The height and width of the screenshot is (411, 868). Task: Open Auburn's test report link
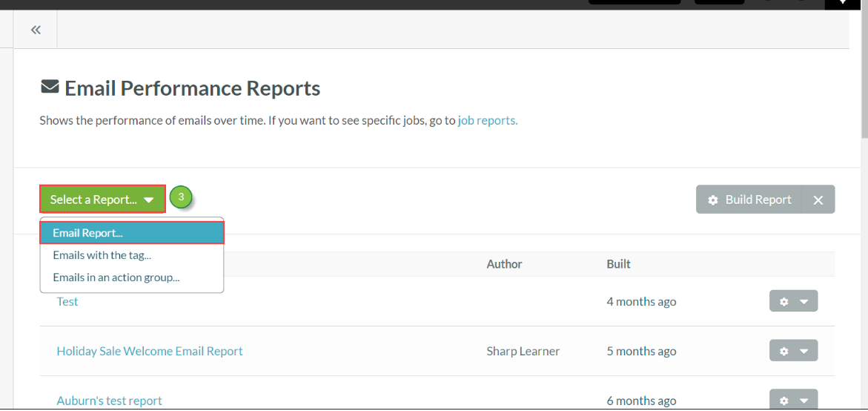click(109, 401)
